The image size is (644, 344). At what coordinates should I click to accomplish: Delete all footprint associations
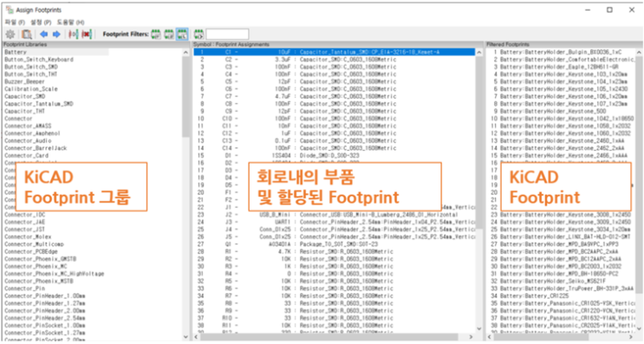click(87, 35)
